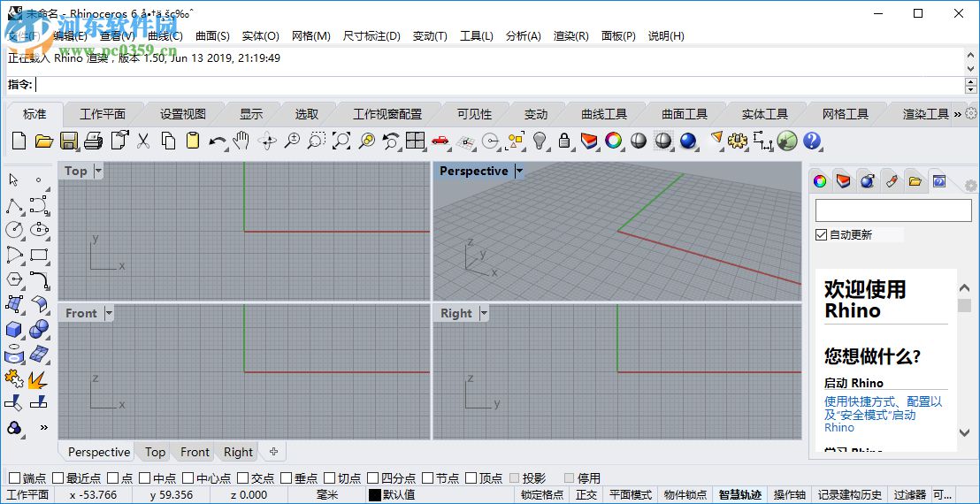Expand more sidebar tools chevron

tap(43, 428)
